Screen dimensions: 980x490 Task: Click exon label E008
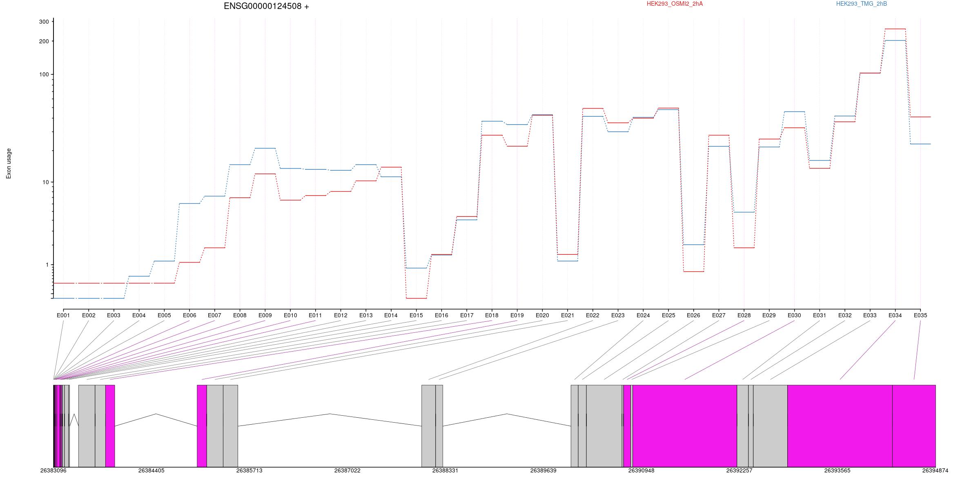(x=240, y=315)
